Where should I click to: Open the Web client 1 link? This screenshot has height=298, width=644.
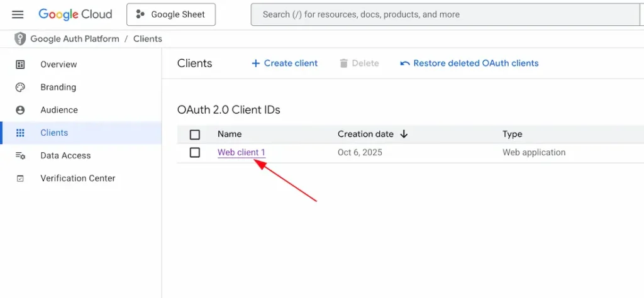[241, 153]
